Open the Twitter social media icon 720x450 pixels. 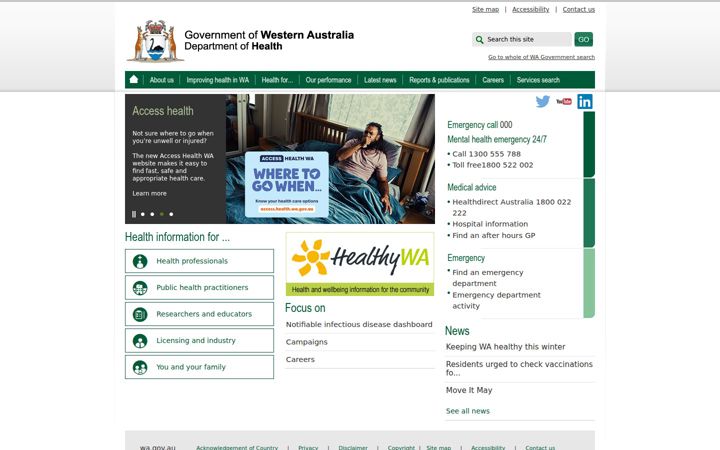543,101
